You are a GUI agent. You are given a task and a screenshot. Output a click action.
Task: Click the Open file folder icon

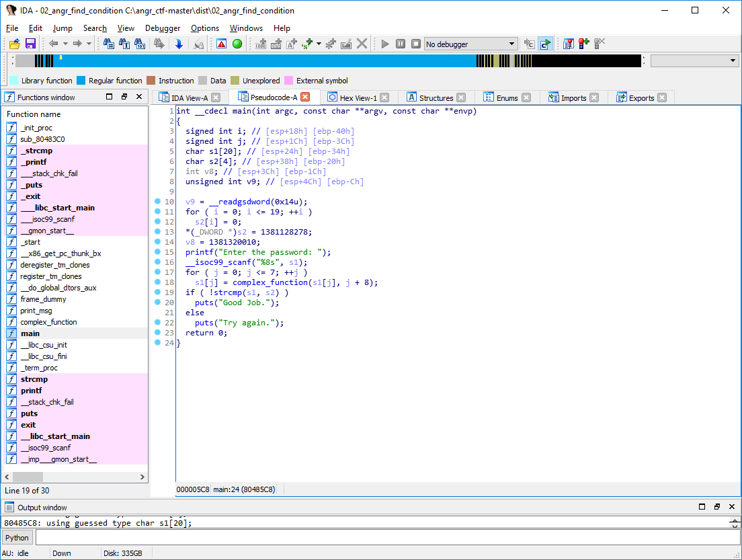click(x=14, y=44)
